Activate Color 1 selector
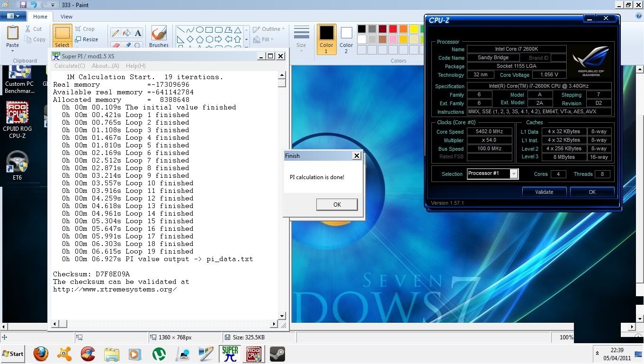The width and height of the screenshot is (644, 364). coord(326,39)
